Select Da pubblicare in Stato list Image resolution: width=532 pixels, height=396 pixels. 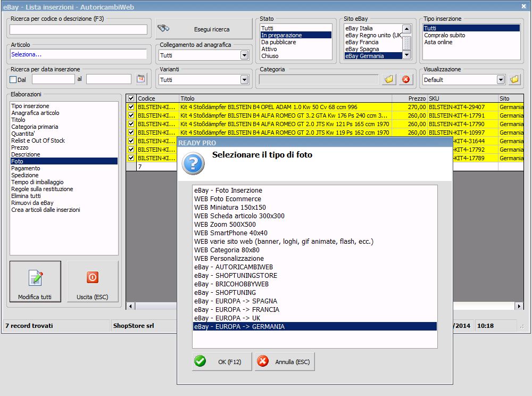tap(296, 42)
